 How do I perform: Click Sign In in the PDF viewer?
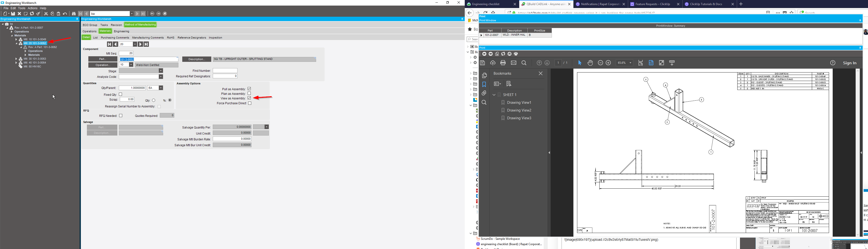(x=850, y=63)
